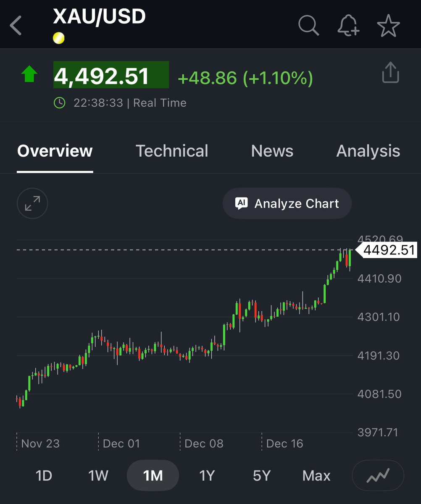Tap the 4081.50 axis value
This screenshot has width=421, height=504.
pyautogui.click(x=379, y=394)
